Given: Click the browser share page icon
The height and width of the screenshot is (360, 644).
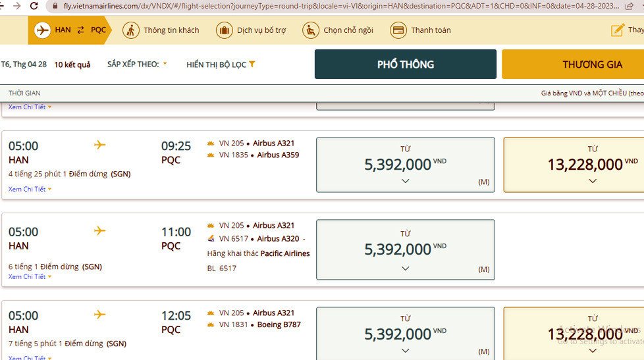Looking at the screenshot, I should pos(630,6).
